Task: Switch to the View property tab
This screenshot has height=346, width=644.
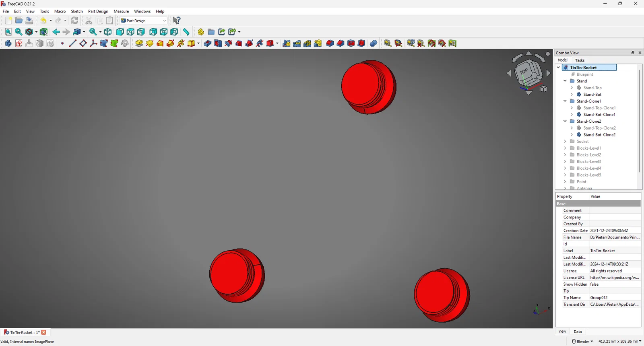Action: 562,332
